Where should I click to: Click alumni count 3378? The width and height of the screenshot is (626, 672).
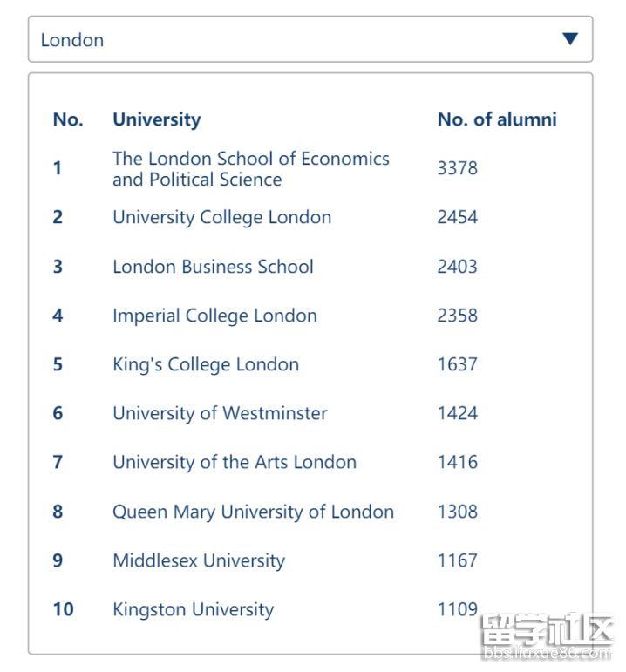(x=458, y=168)
